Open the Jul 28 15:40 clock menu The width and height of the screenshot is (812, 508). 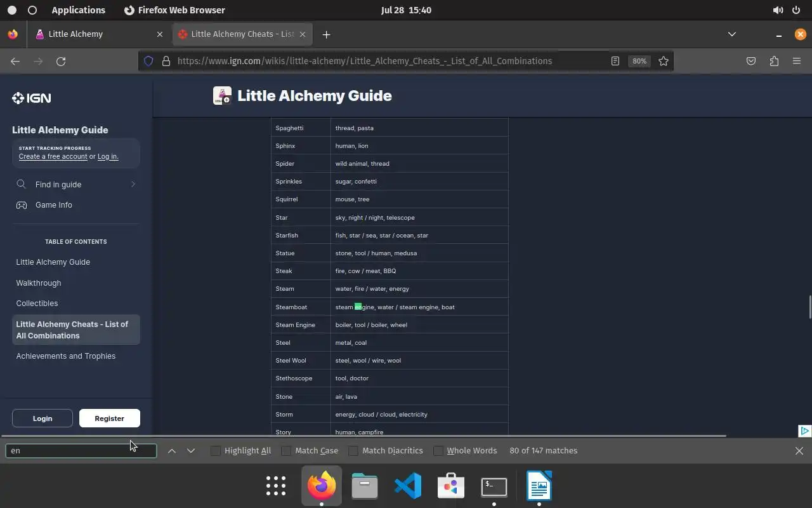pos(406,10)
